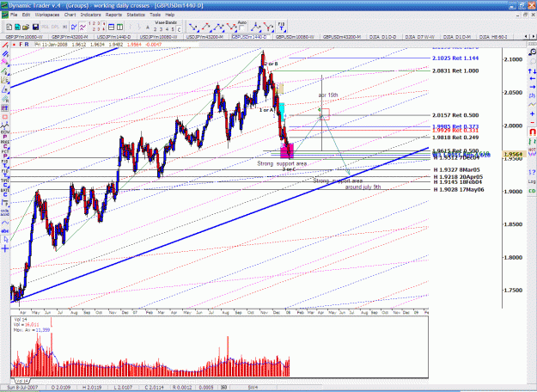
Task: Select the parallel channel lines tool
Action: click(x=5, y=54)
